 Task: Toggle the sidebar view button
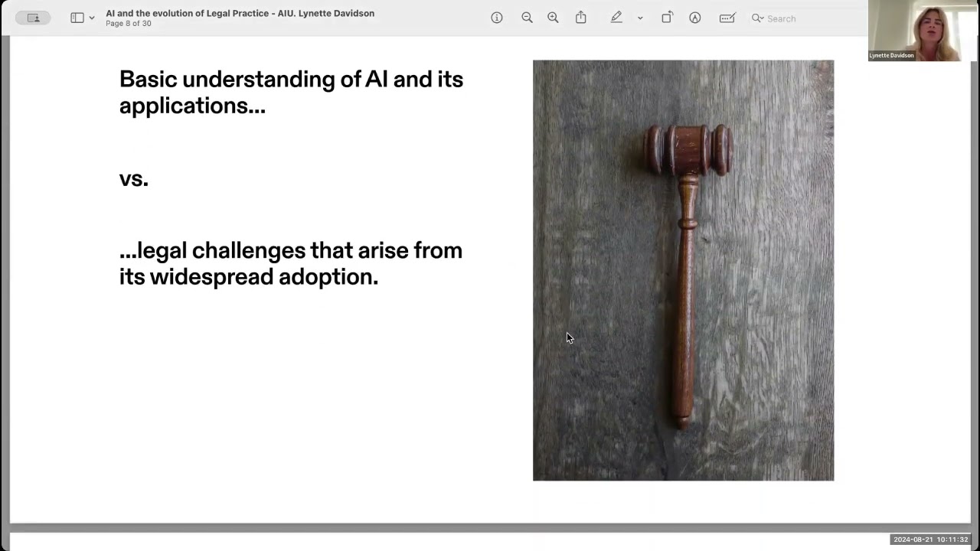click(x=77, y=18)
